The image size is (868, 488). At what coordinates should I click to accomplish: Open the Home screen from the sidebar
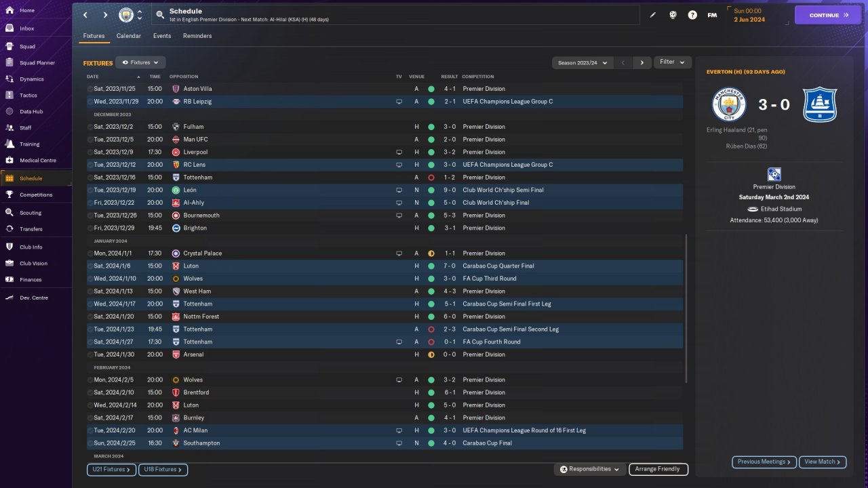point(27,11)
